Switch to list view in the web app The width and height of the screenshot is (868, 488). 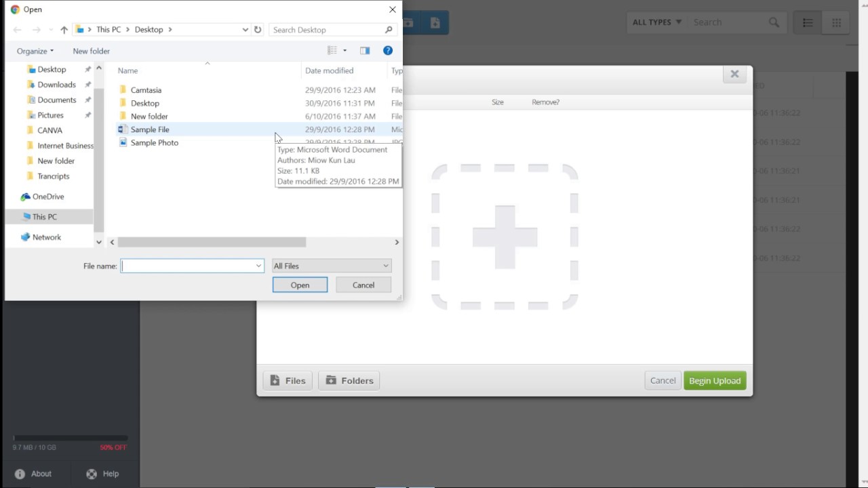[x=808, y=22]
